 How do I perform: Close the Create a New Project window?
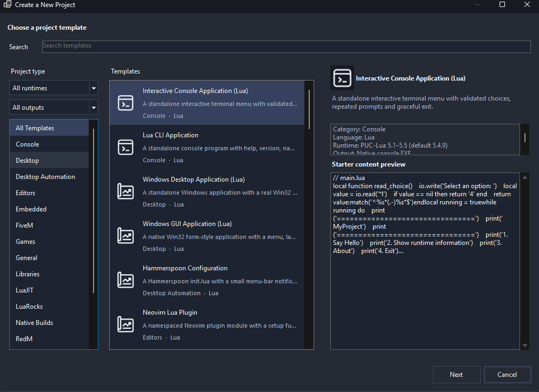pyautogui.click(x=527, y=4)
